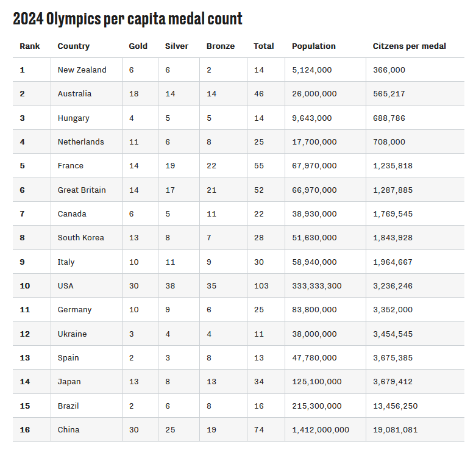Click Hungary in the Country column
476x455 pixels.
(73, 118)
